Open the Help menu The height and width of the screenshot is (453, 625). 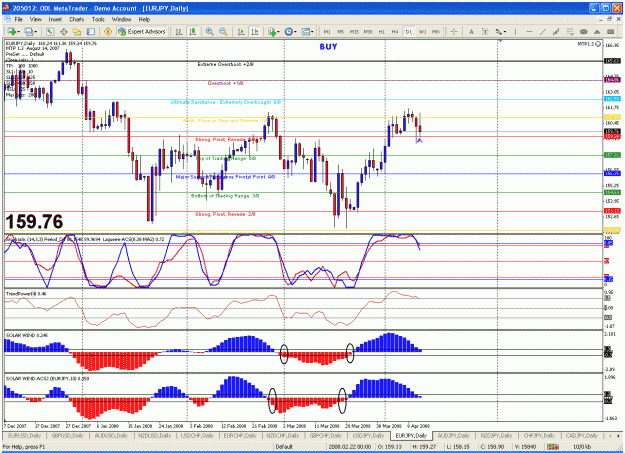coord(144,19)
